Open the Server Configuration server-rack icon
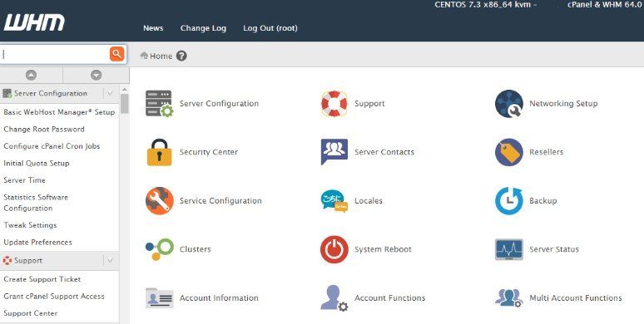Viewport: 644px width, 324px height. [160, 104]
